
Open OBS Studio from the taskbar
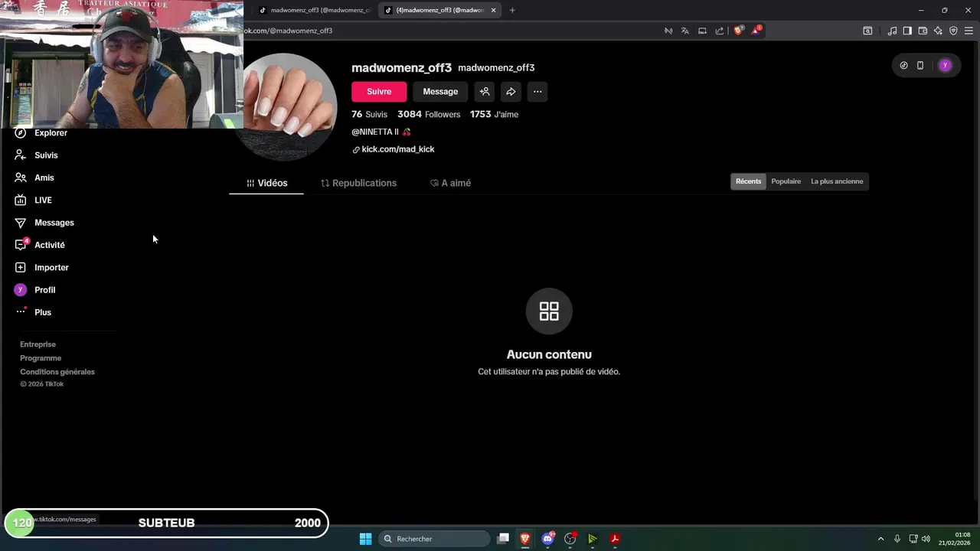570,539
